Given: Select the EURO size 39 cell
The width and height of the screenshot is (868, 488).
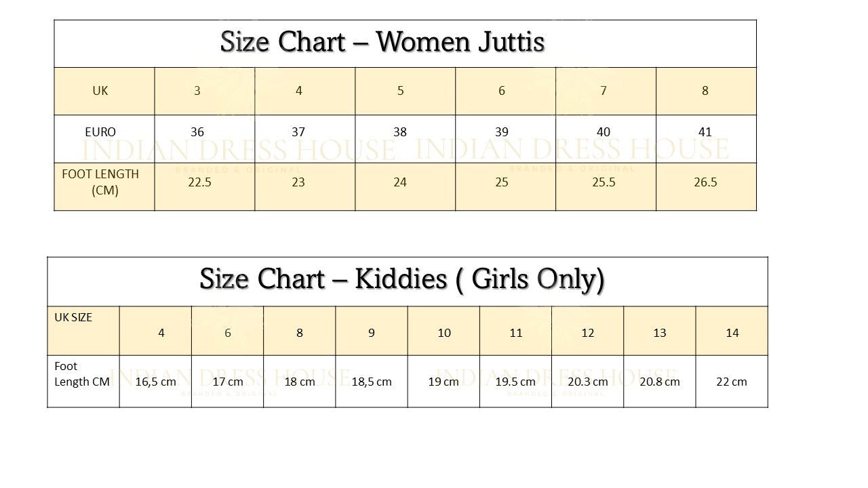Looking at the screenshot, I should pyautogui.click(x=502, y=132).
